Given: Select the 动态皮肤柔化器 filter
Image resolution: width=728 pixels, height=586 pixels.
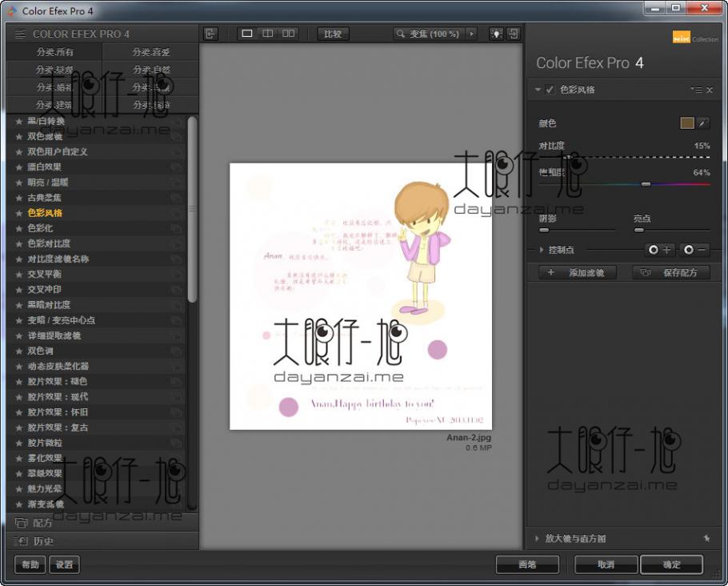Looking at the screenshot, I should [x=98, y=367].
